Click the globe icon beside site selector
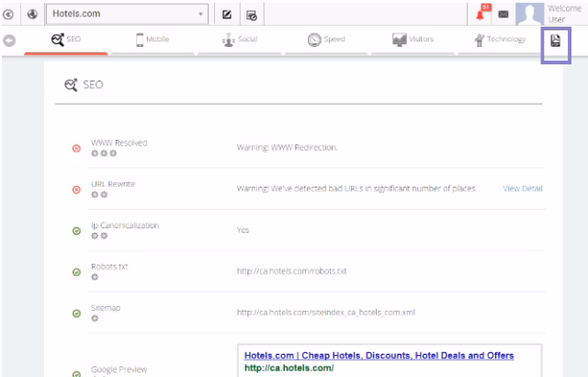Viewport: 588px width, 377px height. [32, 15]
